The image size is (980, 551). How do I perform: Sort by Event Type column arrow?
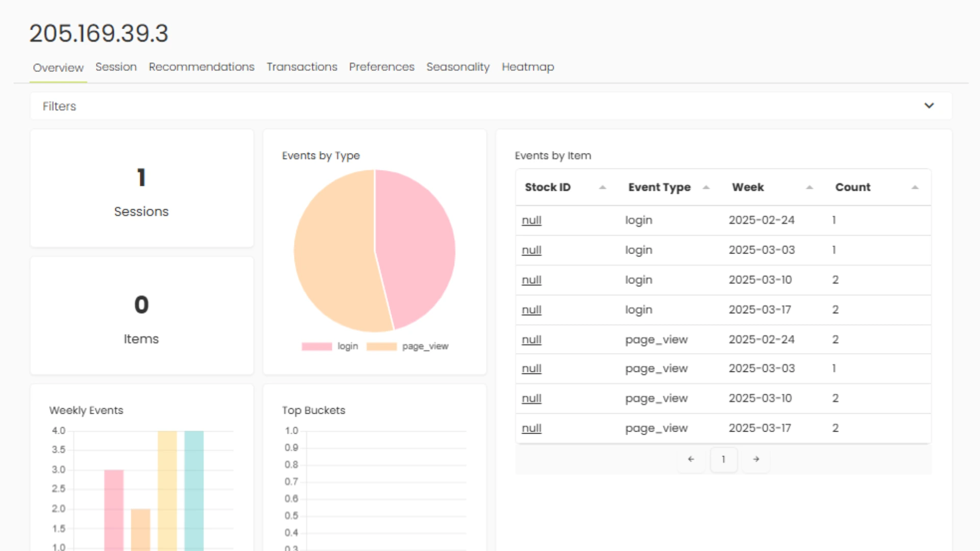tap(706, 187)
